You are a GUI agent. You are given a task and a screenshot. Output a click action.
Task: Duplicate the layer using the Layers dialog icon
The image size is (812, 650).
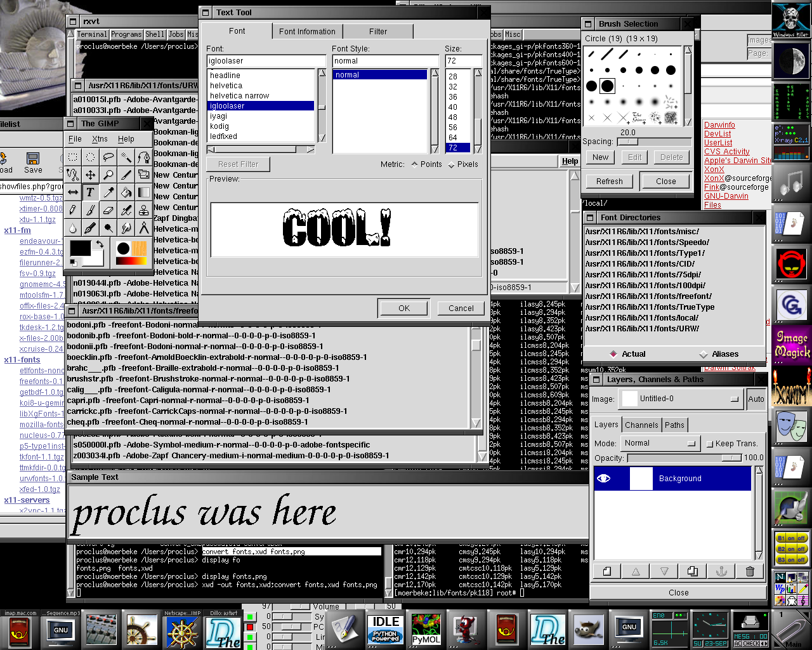[693, 571]
